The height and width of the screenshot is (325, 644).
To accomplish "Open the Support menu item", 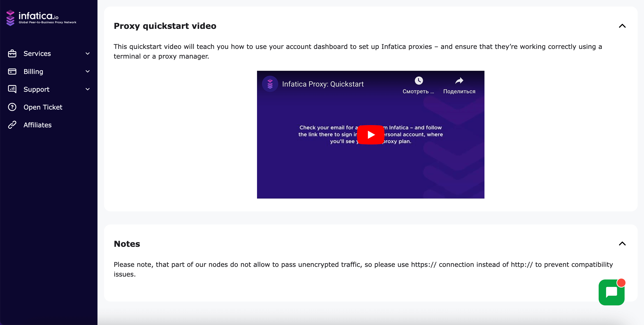I will click(x=49, y=89).
